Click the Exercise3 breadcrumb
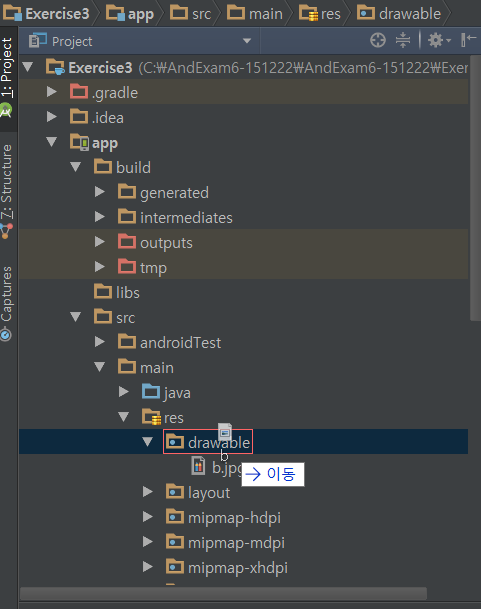 [x=46, y=14]
